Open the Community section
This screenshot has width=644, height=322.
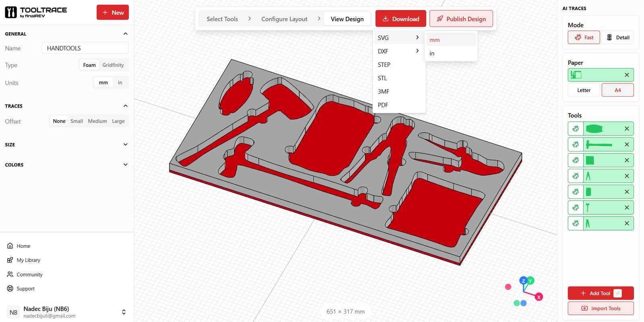(x=25, y=274)
